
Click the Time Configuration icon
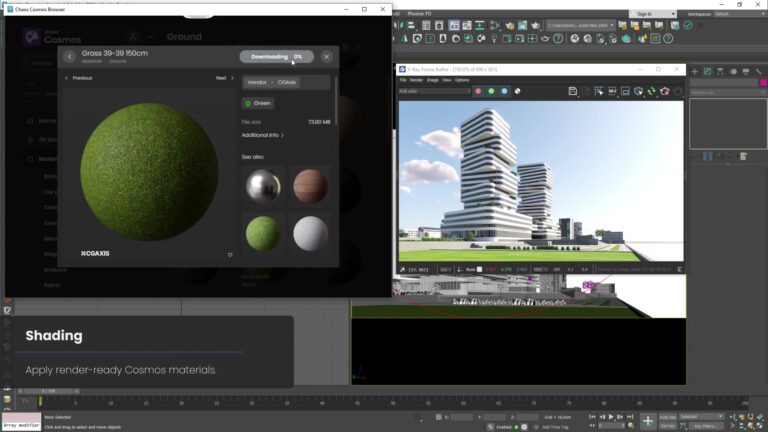pyautogui.click(x=631, y=426)
